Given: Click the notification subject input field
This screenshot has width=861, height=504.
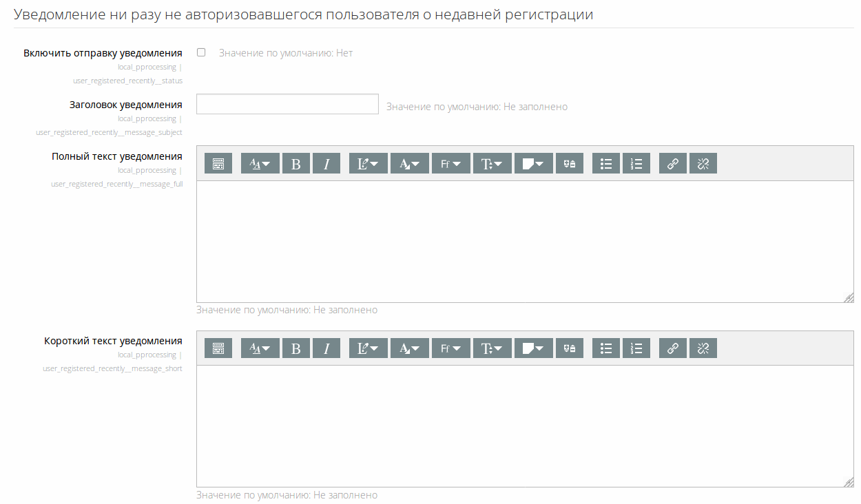Looking at the screenshot, I should click(288, 104).
